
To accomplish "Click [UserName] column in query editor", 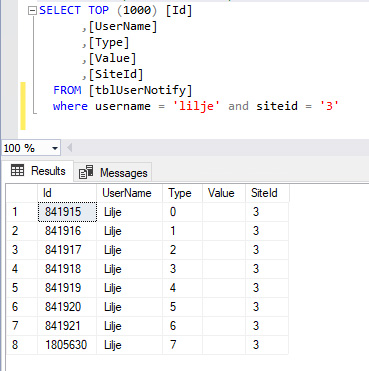I will [123, 27].
